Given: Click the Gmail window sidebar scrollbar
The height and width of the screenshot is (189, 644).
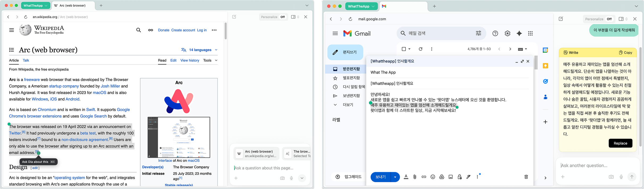Looking at the screenshot, I should 640,97.
